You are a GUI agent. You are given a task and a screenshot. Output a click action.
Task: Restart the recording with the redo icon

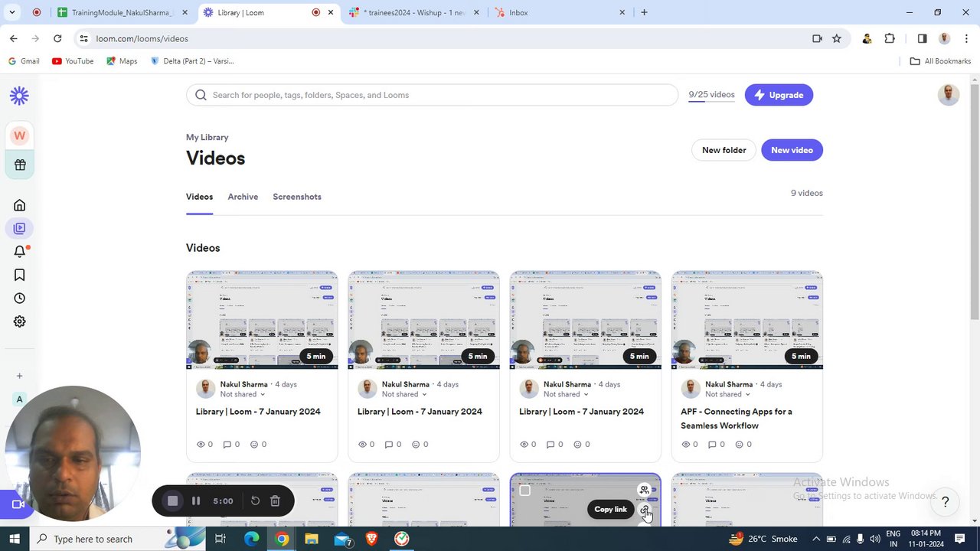point(255,501)
